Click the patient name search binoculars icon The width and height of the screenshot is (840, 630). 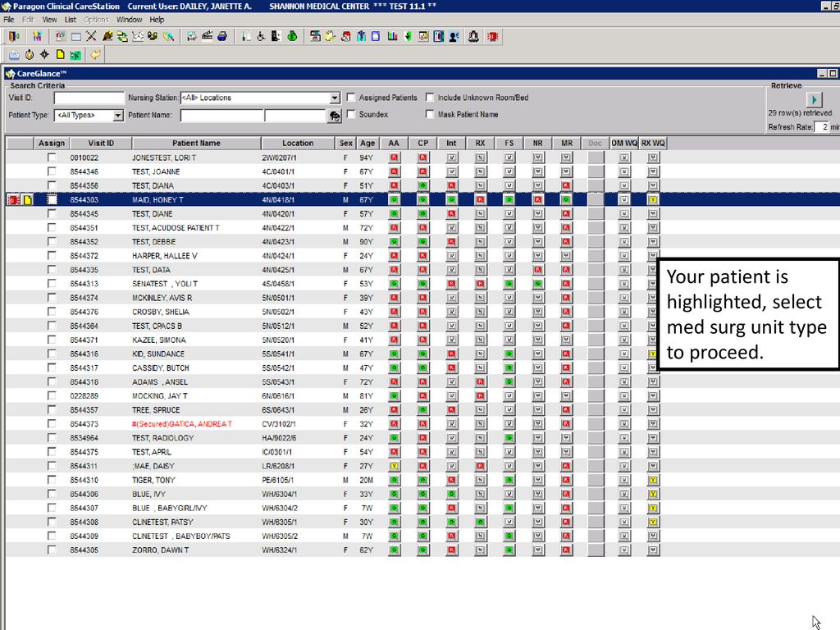[x=335, y=116]
